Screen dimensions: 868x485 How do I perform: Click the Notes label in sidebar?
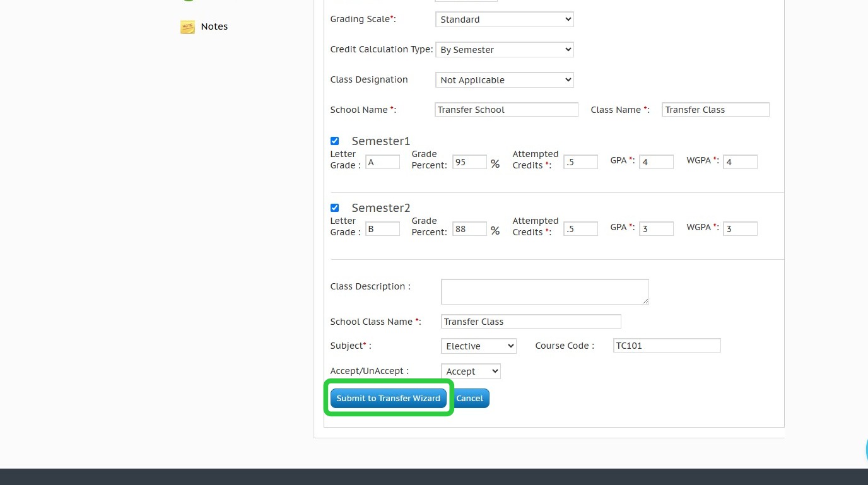[x=214, y=26]
